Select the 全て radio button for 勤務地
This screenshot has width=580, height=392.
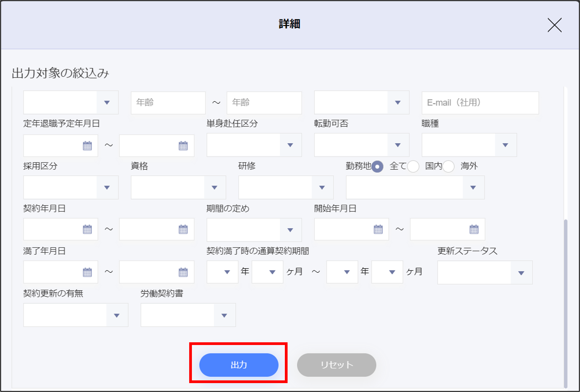tap(377, 166)
